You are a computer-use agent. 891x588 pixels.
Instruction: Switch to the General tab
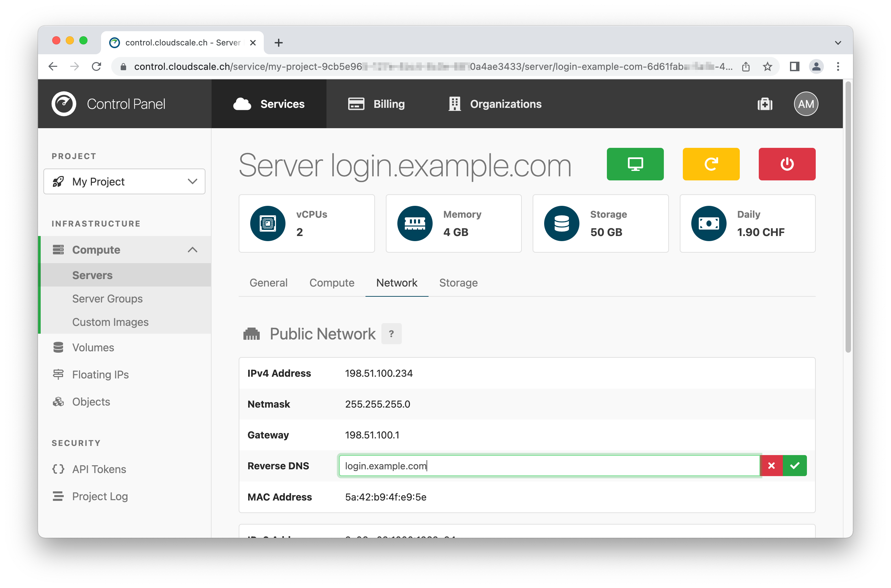point(269,283)
